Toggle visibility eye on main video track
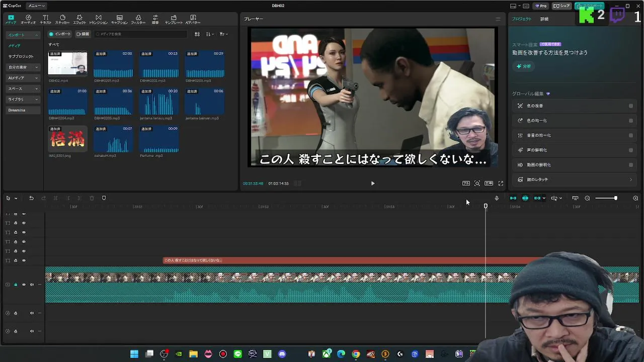Image resolution: width=644 pixels, height=362 pixels. [24, 285]
